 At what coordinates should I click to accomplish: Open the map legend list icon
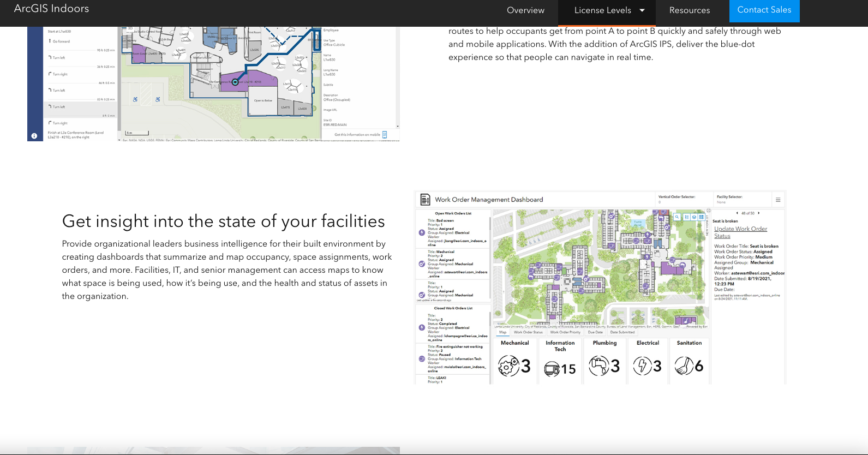(x=686, y=217)
